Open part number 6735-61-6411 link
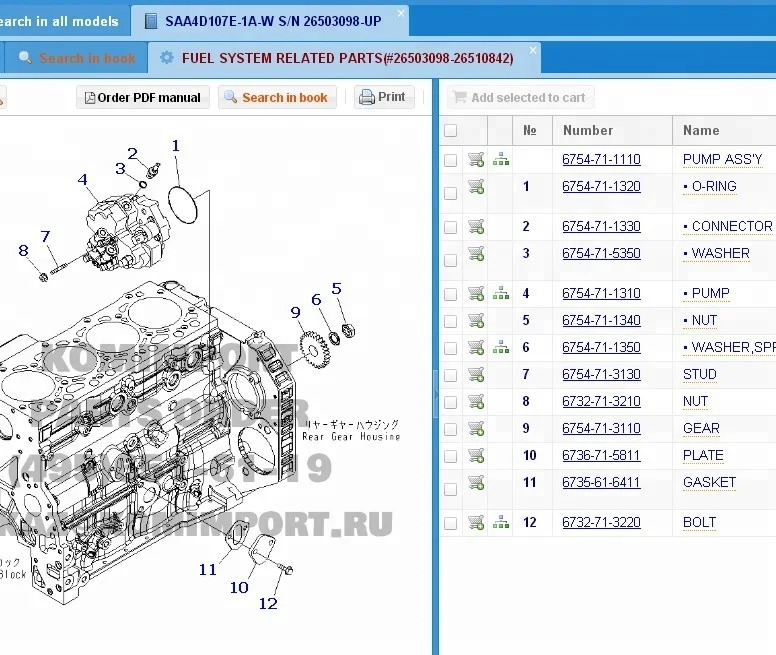The image size is (776, 655). click(x=601, y=482)
